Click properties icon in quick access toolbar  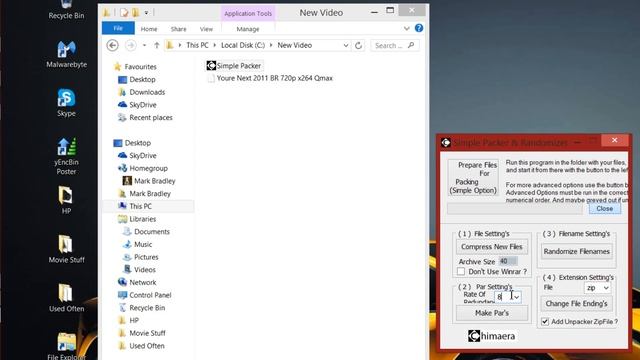(x=124, y=13)
